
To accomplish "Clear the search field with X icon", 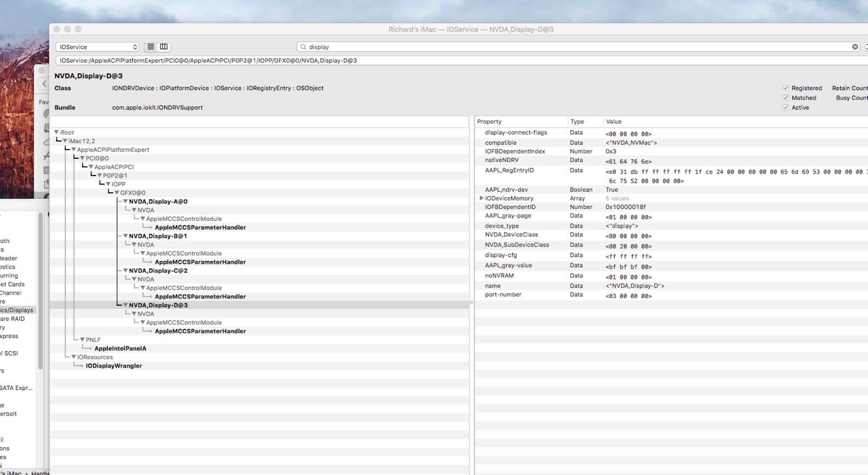I will click(x=855, y=47).
